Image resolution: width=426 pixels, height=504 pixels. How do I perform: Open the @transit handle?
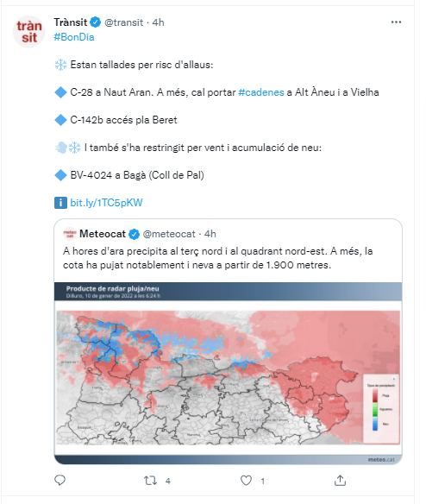(123, 22)
